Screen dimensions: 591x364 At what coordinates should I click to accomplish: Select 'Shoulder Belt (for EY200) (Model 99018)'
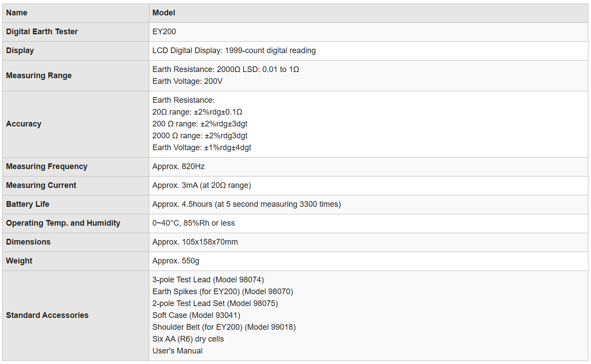coord(224,327)
